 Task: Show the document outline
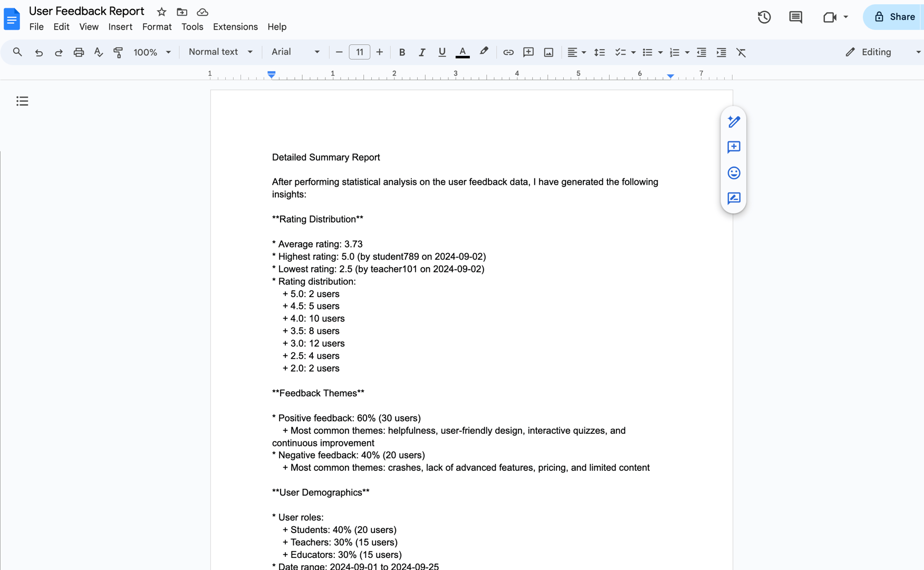click(x=22, y=101)
